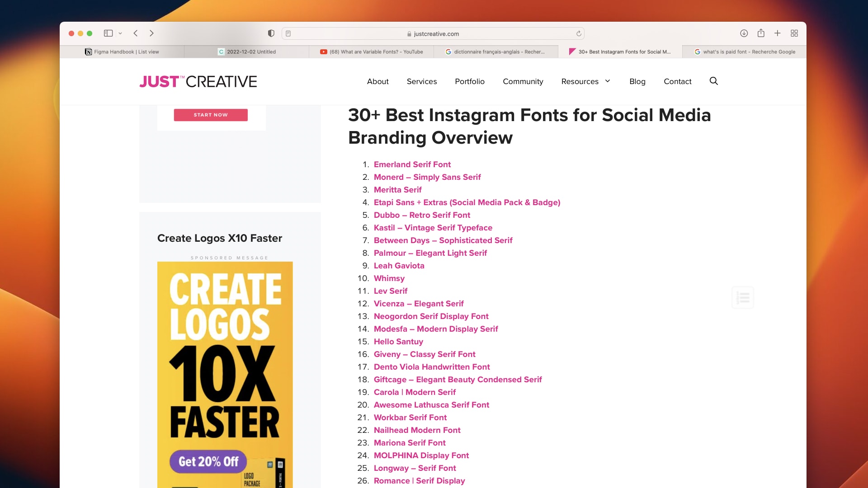This screenshot has width=868, height=488.
Task: Show the tab overview grid icon
Action: coord(794,33)
